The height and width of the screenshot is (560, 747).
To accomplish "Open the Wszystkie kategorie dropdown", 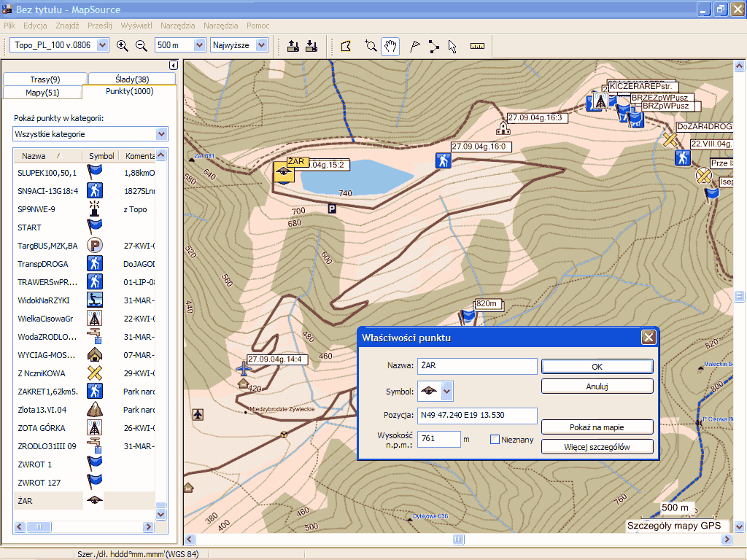I will point(161,134).
